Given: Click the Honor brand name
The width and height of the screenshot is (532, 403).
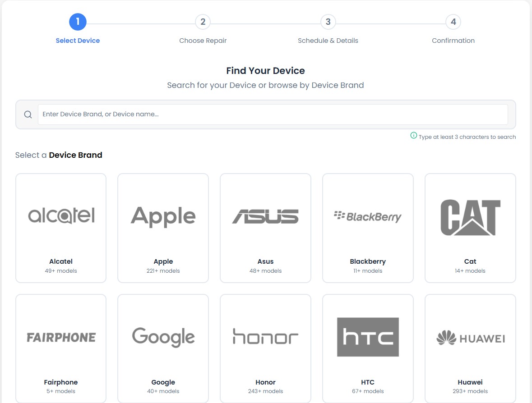Looking at the screenshot, I should (x=265, y=382).
